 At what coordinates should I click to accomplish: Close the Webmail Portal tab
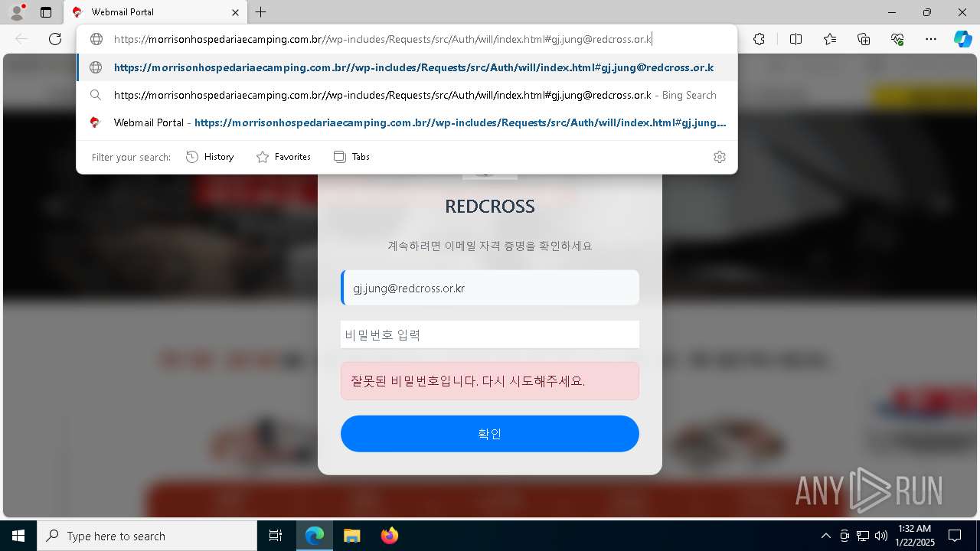235,12
